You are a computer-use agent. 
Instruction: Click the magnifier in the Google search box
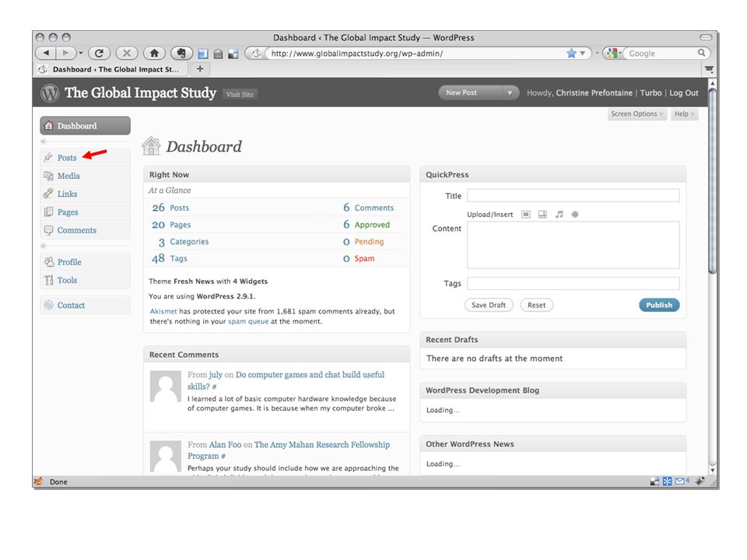pyautogui.click(x=701, y=53)
